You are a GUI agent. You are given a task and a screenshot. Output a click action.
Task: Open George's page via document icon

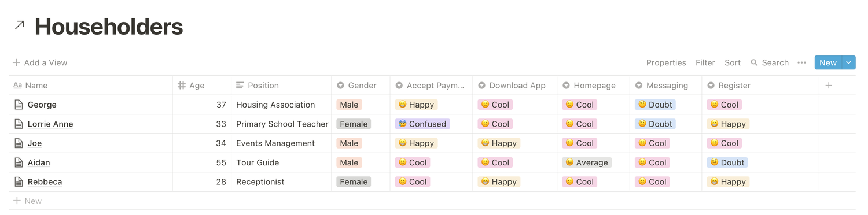click(x=19, y=105)
